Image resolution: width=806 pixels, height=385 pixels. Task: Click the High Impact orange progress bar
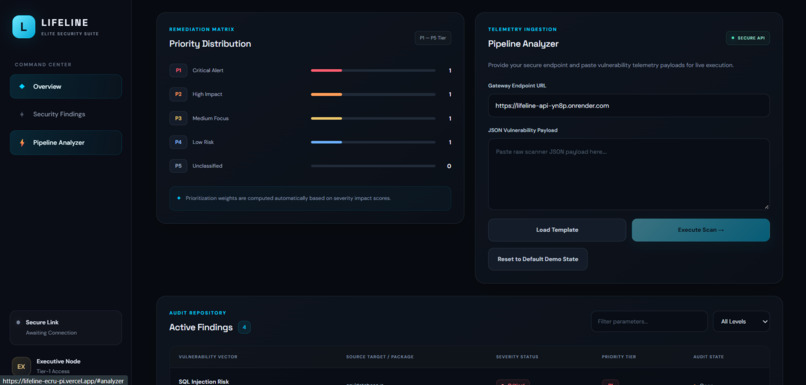(326, 94)
